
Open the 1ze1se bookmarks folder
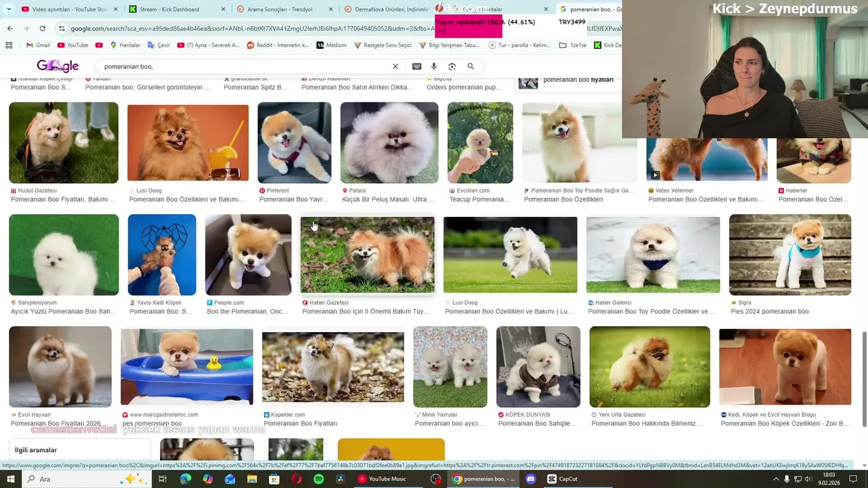click(573, 45)
